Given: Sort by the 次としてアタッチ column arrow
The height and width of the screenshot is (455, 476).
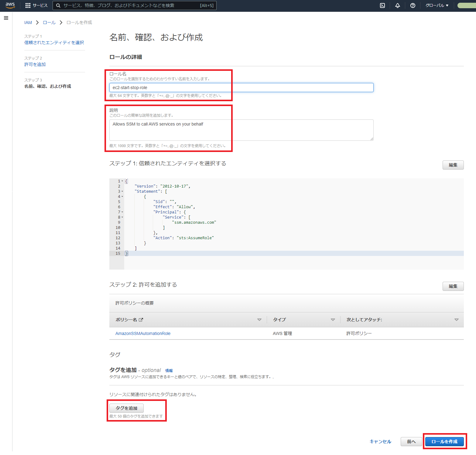Looking at the screenshot, I should click(x=457, y=320).
